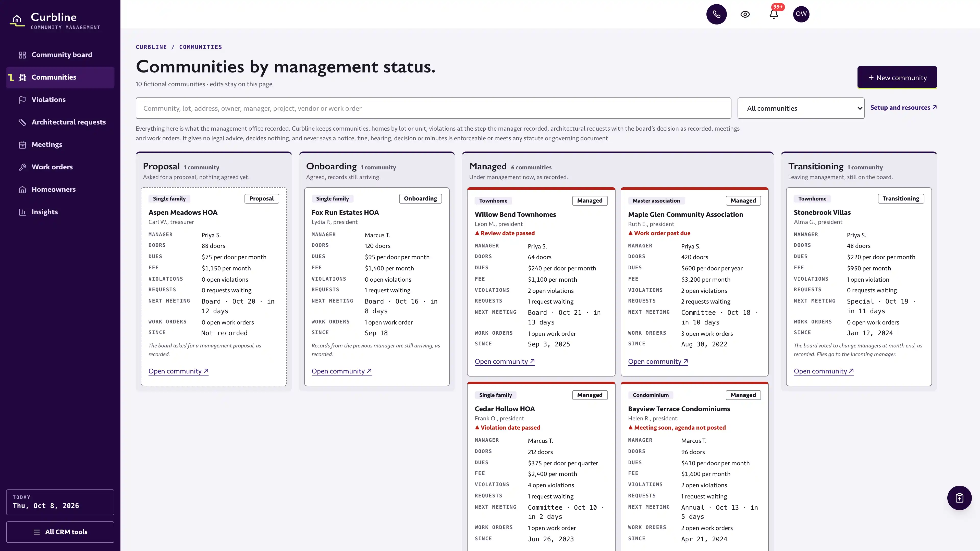
Task: Click the Proposal column heading
Action: tap(161, 166)
